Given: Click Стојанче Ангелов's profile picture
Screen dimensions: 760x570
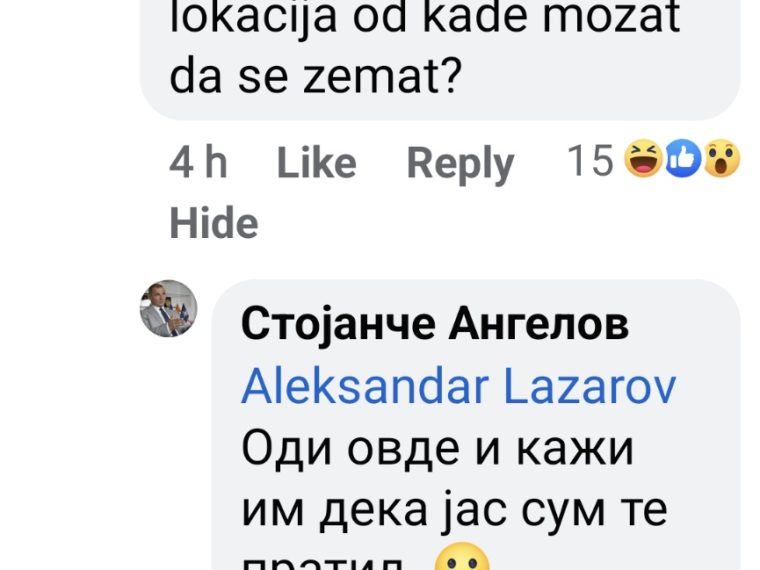Looking at the screenshot, I should point(169,308).
